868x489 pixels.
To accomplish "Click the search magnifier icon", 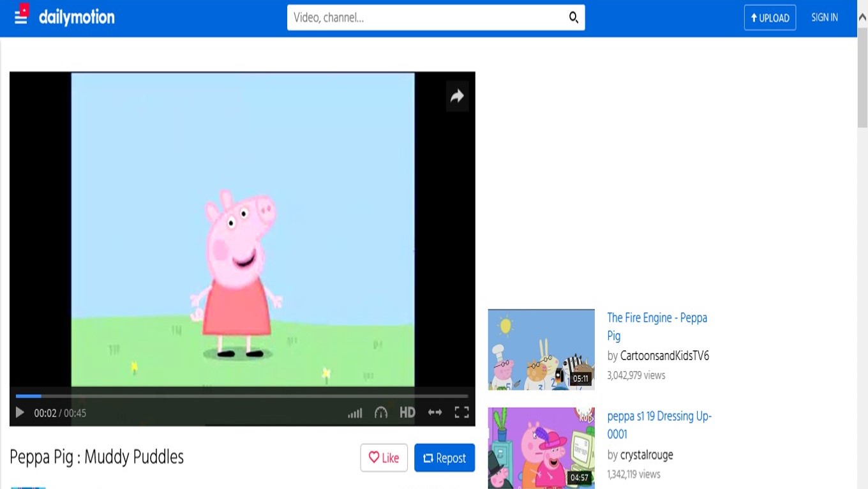I will pos(574,18).
